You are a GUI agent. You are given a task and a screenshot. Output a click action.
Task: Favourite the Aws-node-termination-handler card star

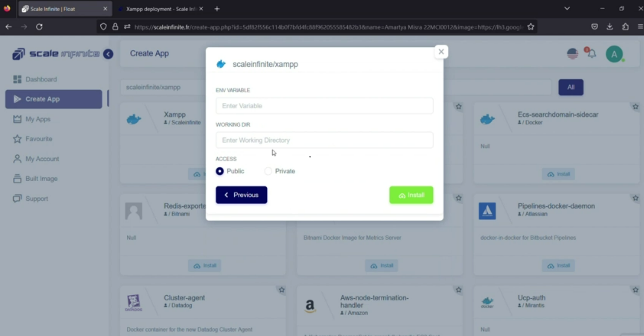click(458, 290)
